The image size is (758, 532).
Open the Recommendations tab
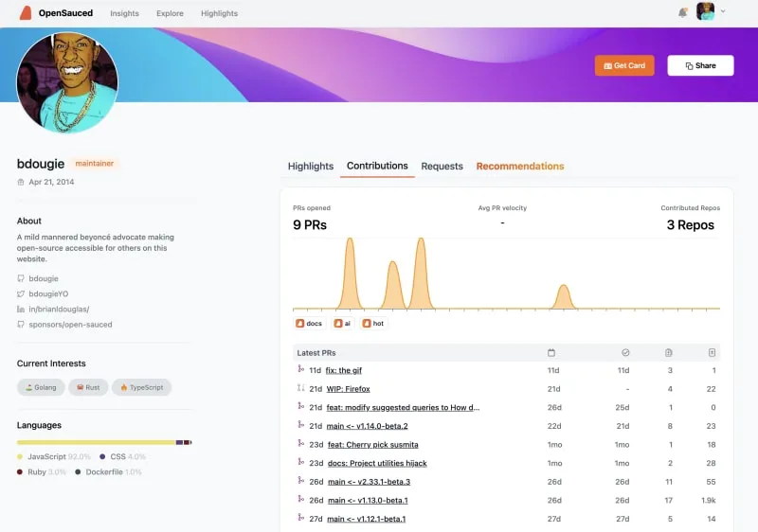click(x=520, y=166)
